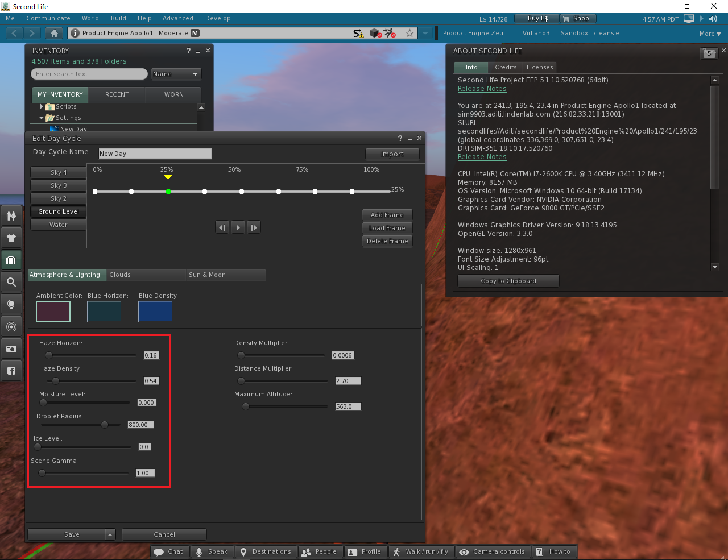Select the Outfits shirt icon in the sidebar

(12, 237)
